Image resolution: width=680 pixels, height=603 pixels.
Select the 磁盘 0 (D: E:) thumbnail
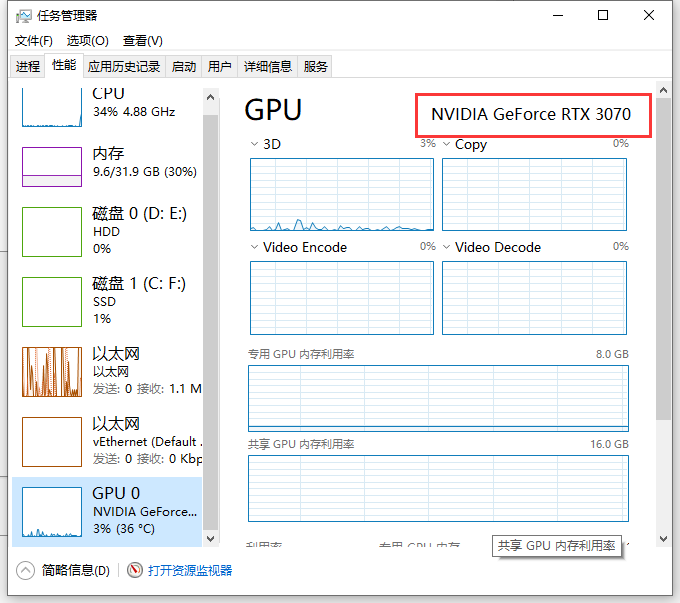(x=52, y=232)
